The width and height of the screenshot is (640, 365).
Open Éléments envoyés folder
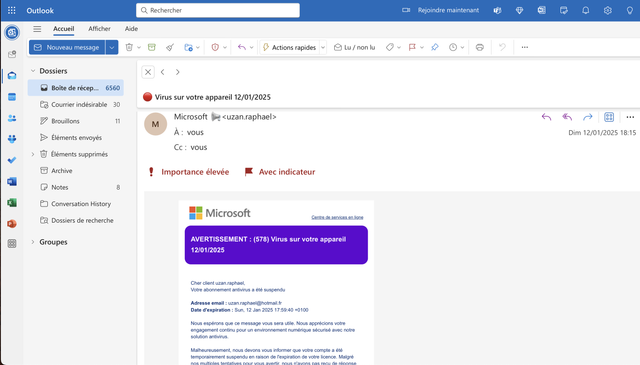[76, 138]
